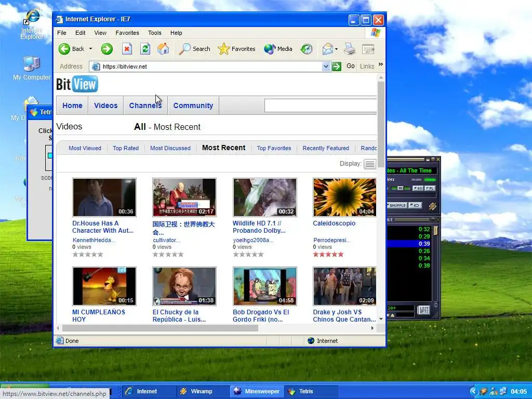Sort videos by Most Viewed
This screenshot has width=532, height=399.
click(85, 148)
